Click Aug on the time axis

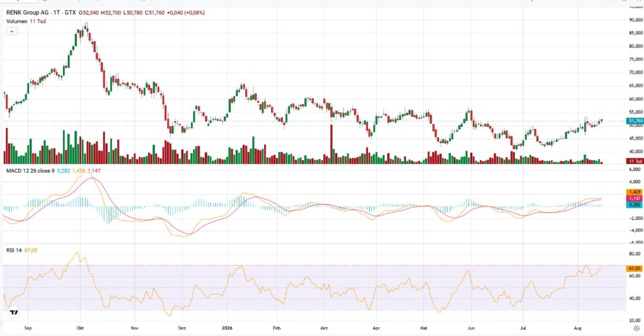tap(578, 328)
